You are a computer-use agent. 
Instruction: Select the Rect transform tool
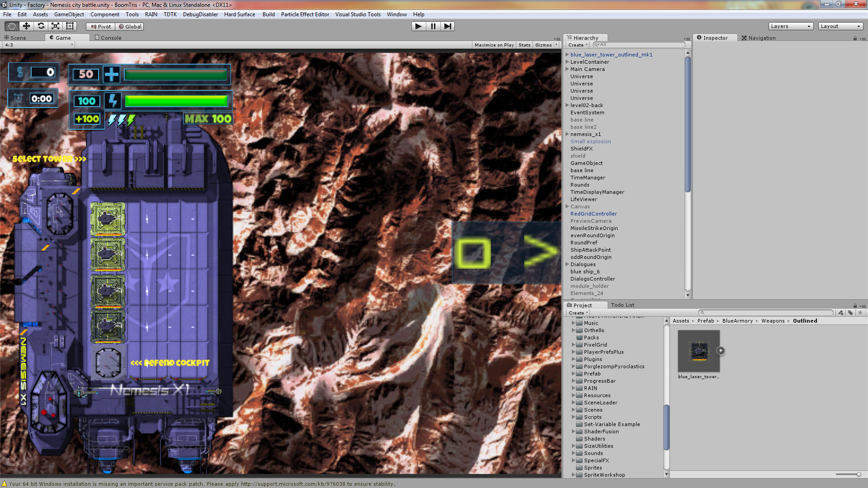70,26
